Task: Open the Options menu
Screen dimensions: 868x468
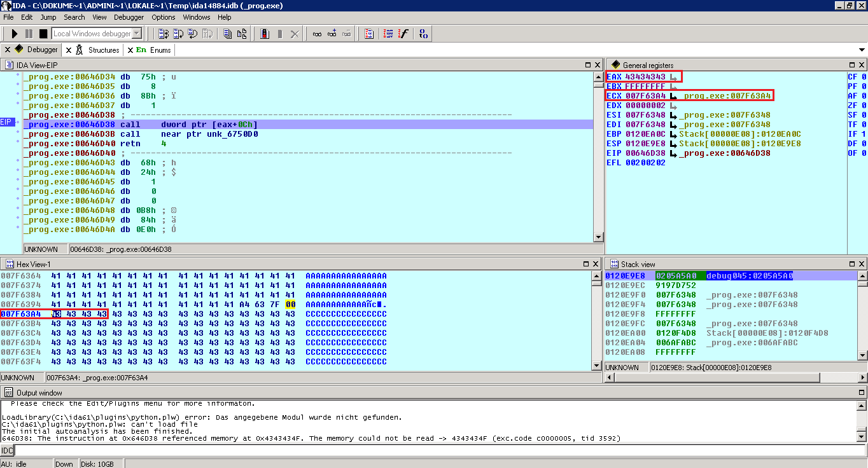Action: tap(164, 17)
